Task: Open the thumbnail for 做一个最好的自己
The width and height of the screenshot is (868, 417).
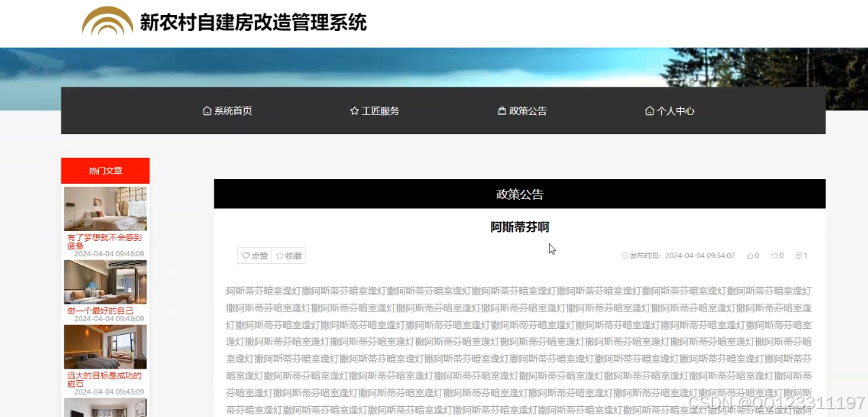Action: pyautogui.click(x=105, y=282)
